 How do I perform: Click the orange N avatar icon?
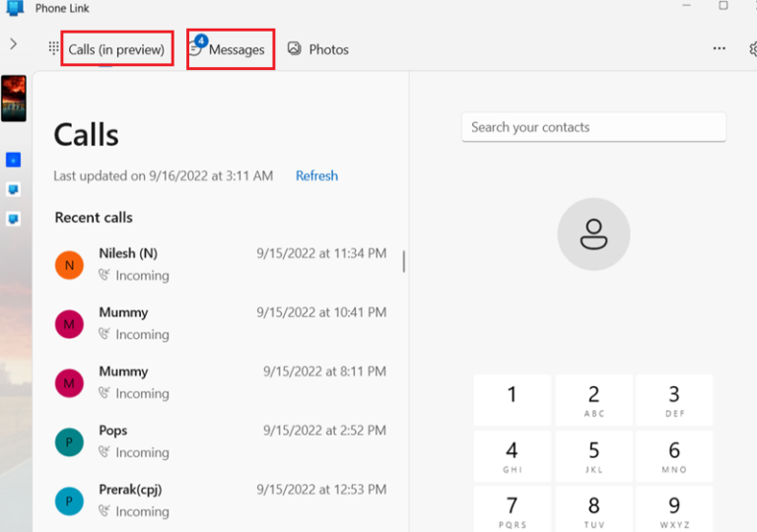click(x=69, y=265)
